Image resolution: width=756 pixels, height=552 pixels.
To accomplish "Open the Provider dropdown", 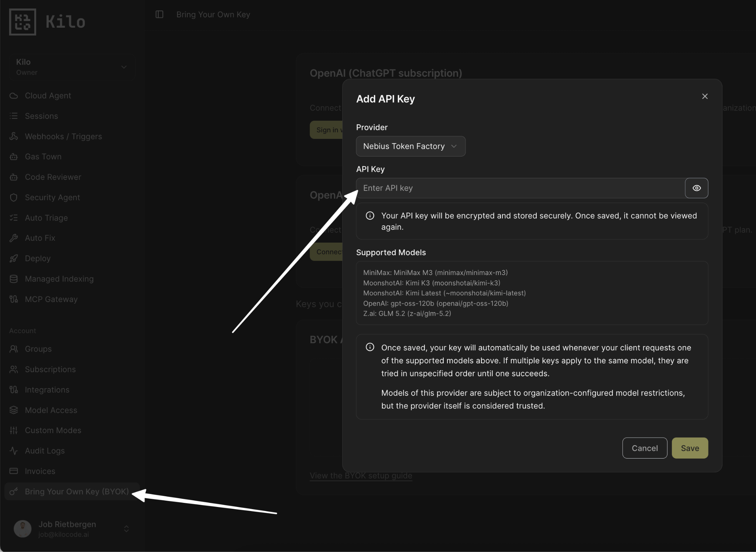I will pos(410,146).
